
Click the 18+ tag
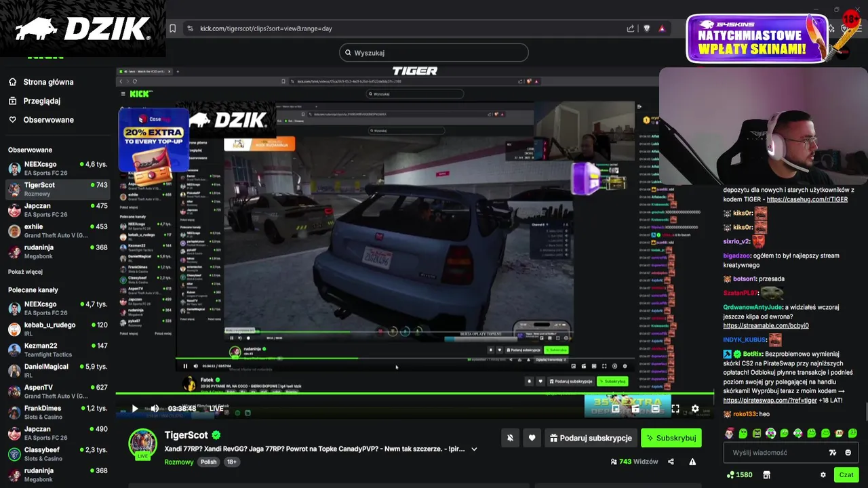tap(231, 462)
